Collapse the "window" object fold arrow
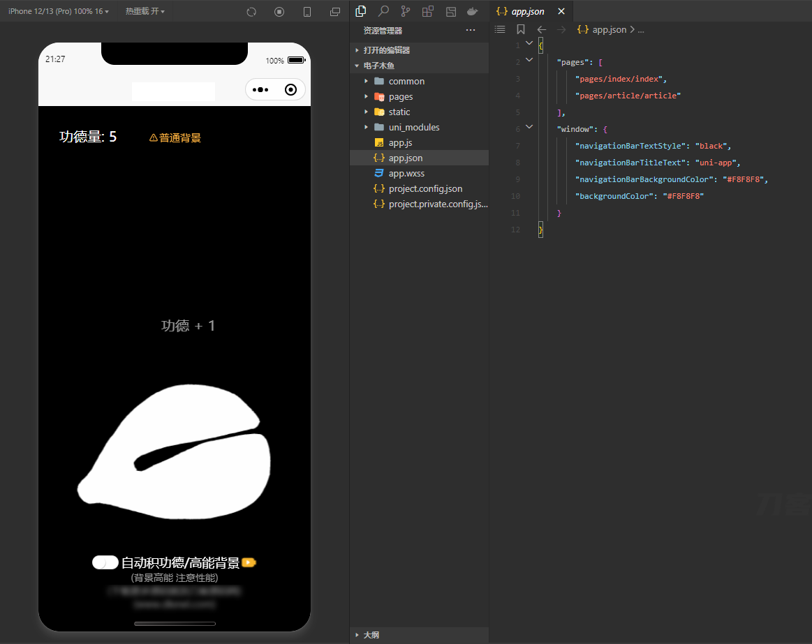Viewport: 812px width, 644px height. click(529, 127)
